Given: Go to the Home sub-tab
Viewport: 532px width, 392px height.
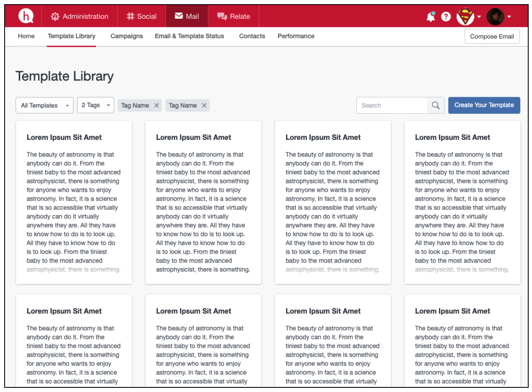Looking at the screenshot, I should point(26,36).
